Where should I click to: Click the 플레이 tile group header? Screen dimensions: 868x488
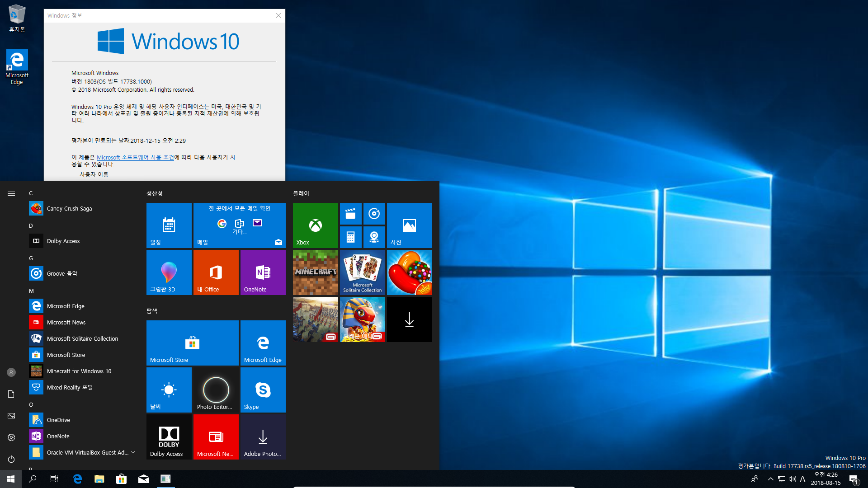301,193
